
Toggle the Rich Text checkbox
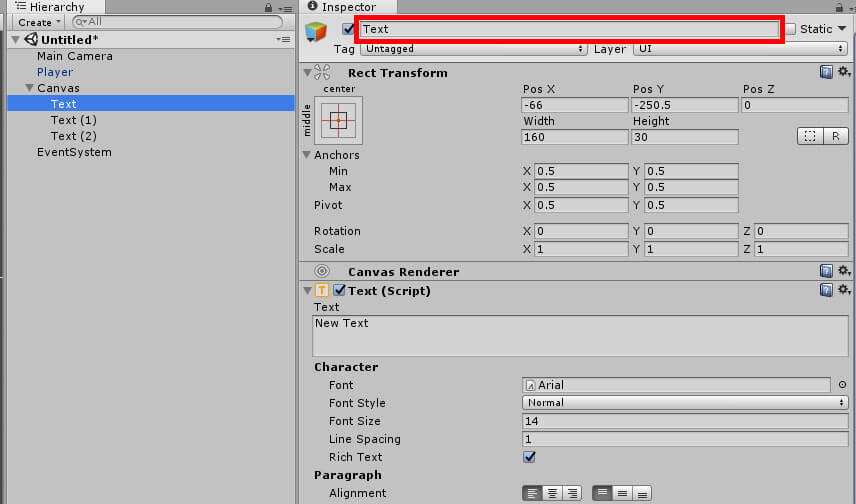[529, 457]
